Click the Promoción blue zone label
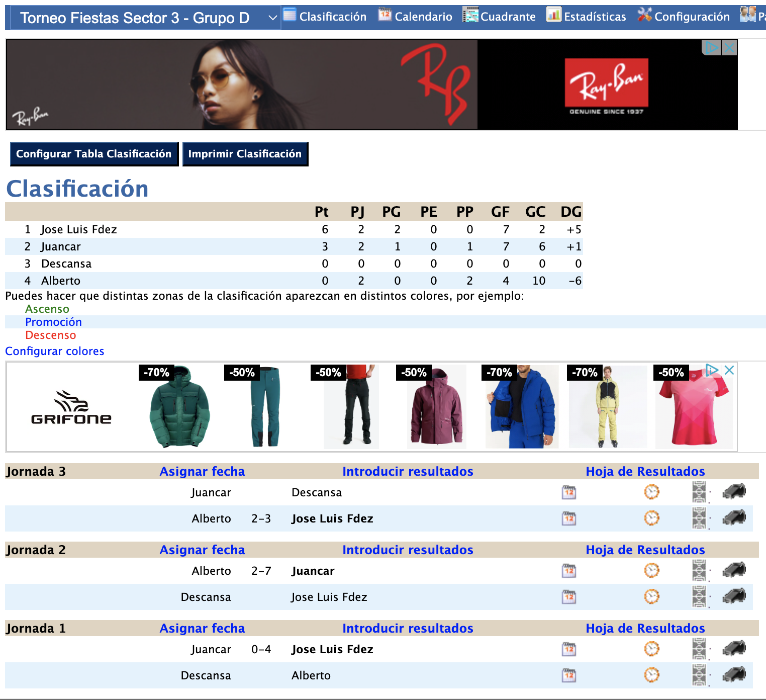The height and width of the screenshot is (700, 766). (x=53, y=322)
